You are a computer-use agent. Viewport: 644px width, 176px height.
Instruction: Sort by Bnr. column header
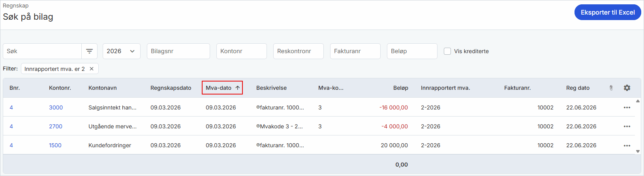pyautogui.click(x=15, y=88)
